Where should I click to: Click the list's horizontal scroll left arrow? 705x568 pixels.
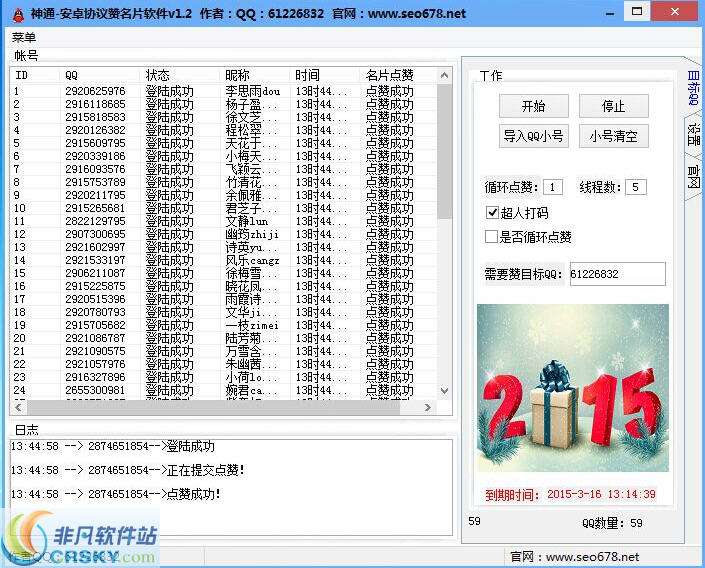[x=18, y=407]
